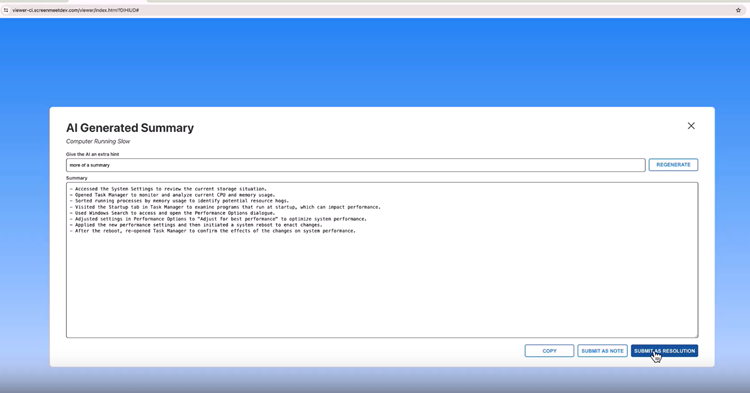This screenshot has height=393, width=750.
Task: Click line "Used Windows Search to access"
Action: [x=172, y=213]
